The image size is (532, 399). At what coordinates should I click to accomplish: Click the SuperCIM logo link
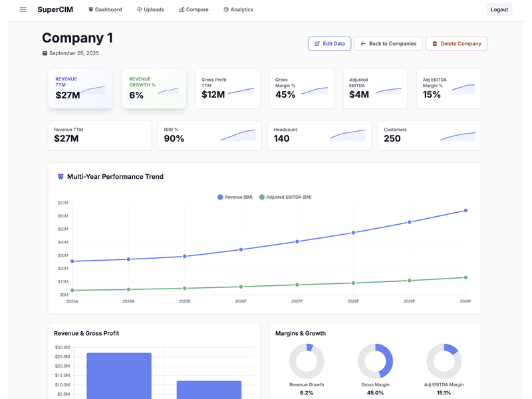[x=55, y=9]
